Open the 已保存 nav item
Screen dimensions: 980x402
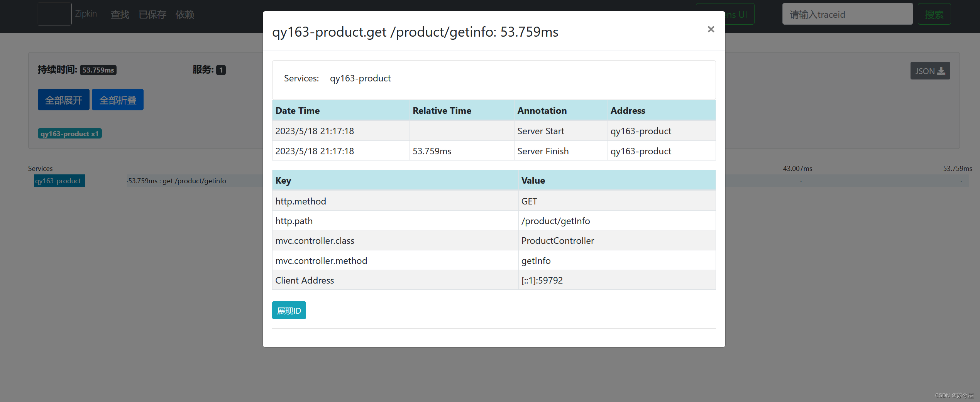152,15
